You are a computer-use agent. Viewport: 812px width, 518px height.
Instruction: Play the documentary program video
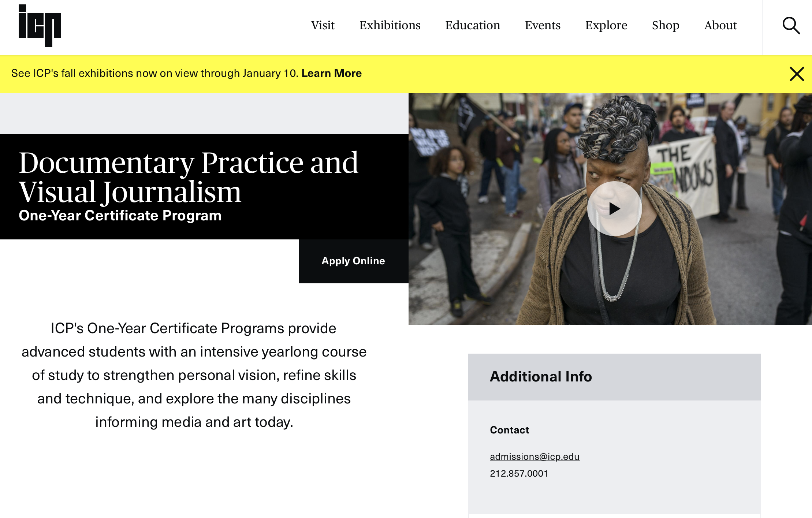614,209
